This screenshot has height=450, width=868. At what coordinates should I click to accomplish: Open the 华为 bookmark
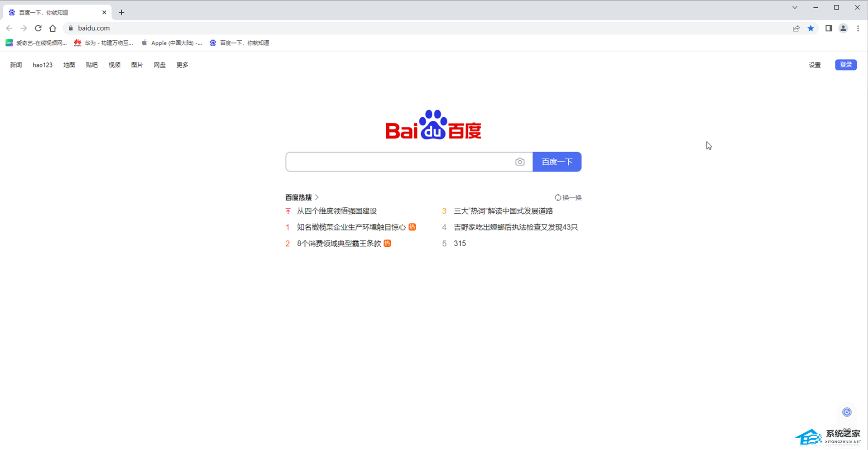coord(104,43)
